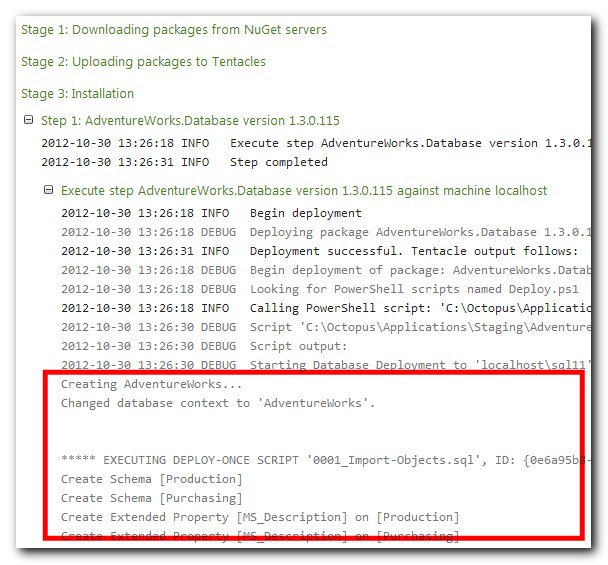608x565 pixels.
Task: Select the 'Begin deployment' INFO log line
Action: (305, 213)
